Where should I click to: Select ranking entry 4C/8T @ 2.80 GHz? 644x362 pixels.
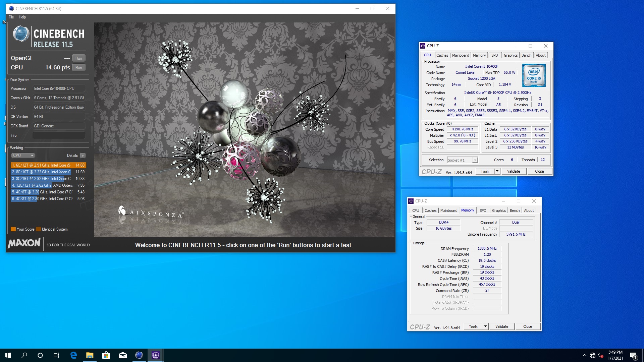[48, 199]
